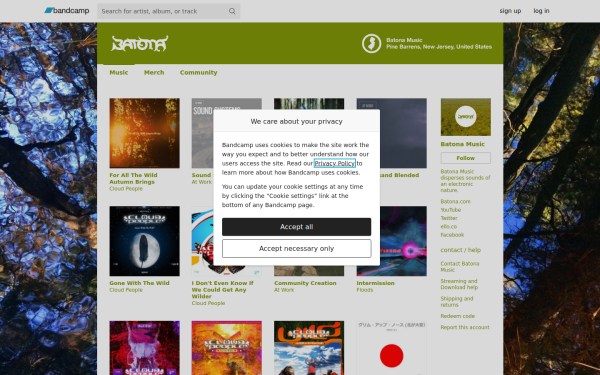Open Streaming and Download help
The height and width of the screenshot is (375, 600).
(459, 284)
